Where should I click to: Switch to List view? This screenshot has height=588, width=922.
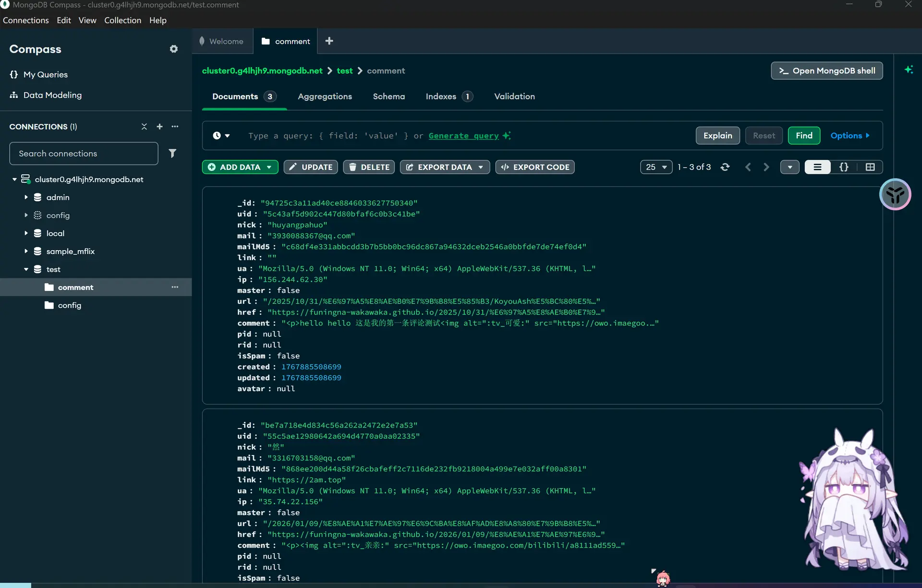[x=817, y=167]
